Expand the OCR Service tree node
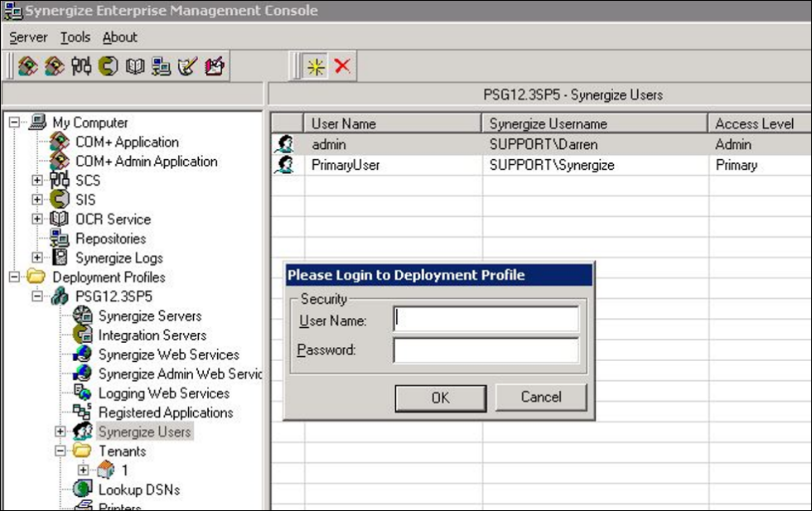Image resolution: width=812 pixels, height=511 pixels. point(37,219)
